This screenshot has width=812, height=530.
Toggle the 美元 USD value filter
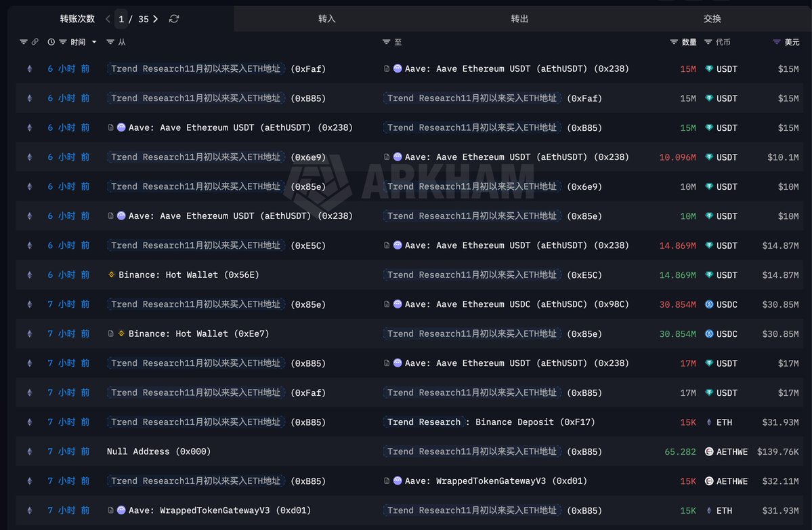click(x=777, y=42)
